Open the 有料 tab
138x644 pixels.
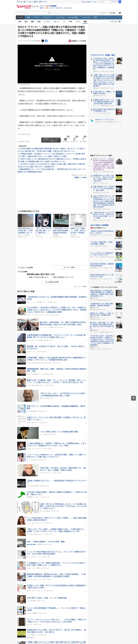(95, 17)
